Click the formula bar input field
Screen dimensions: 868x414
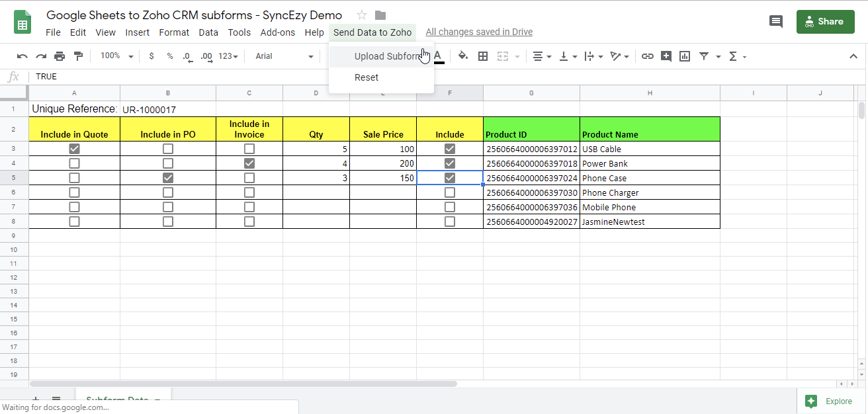coord(397,77)
